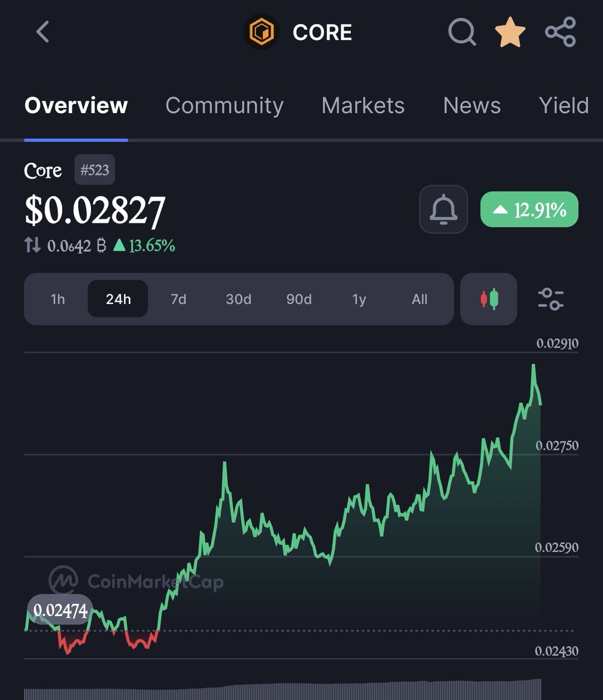Switch to candlestick chart view

[x=489, y=299]
